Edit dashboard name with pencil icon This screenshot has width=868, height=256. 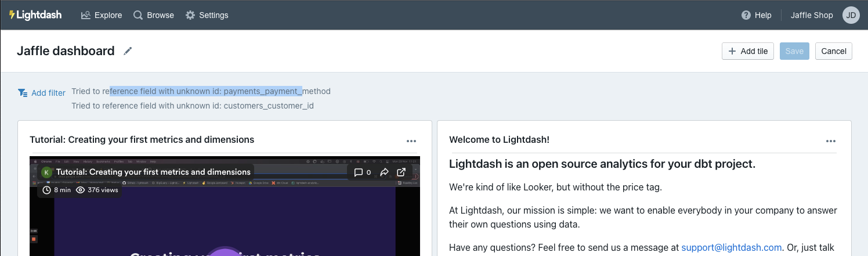click(128, 51)
